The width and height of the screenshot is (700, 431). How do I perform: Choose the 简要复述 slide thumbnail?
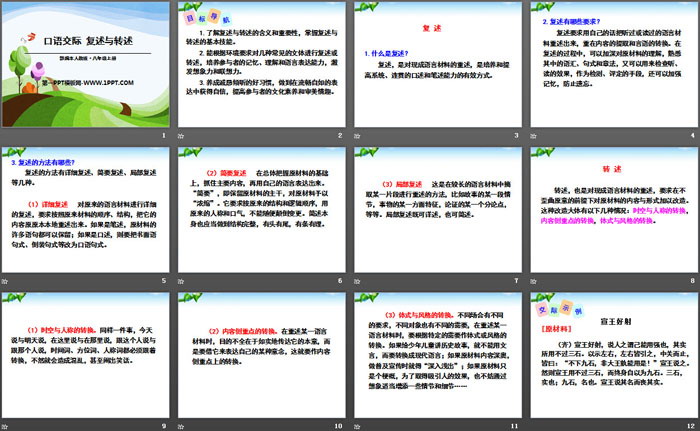pos(261,210)
